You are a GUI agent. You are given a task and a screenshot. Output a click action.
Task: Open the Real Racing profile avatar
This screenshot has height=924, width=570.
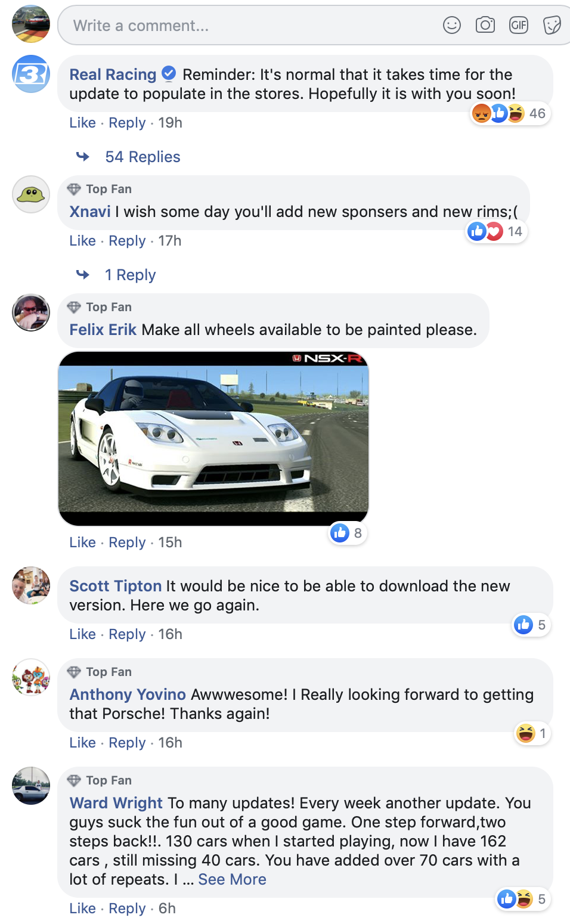click(31, 74)
